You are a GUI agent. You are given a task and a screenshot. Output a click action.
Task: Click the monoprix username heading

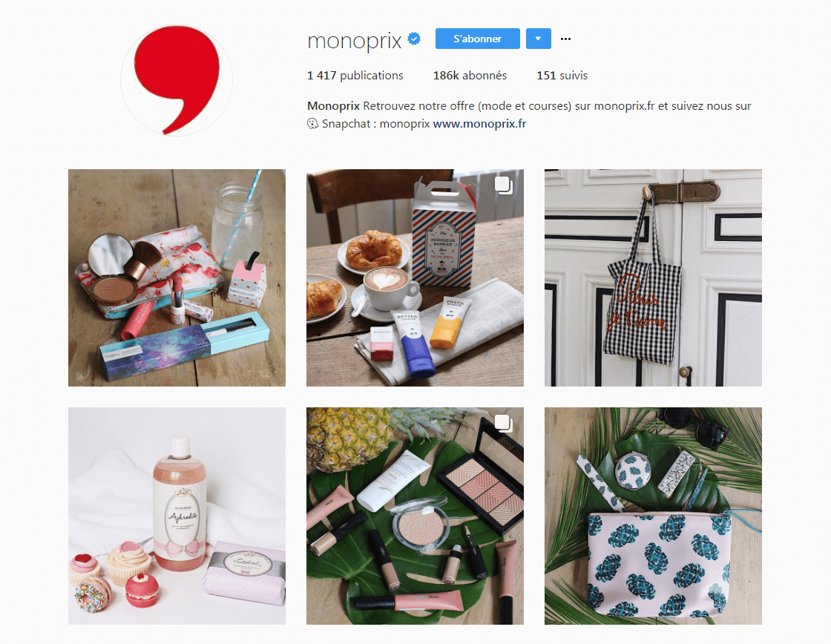(355, 40)
